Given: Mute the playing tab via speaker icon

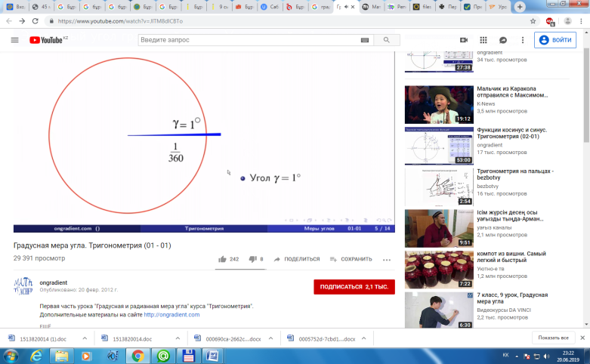Looking at the screenshot, I should click(346, 7).
